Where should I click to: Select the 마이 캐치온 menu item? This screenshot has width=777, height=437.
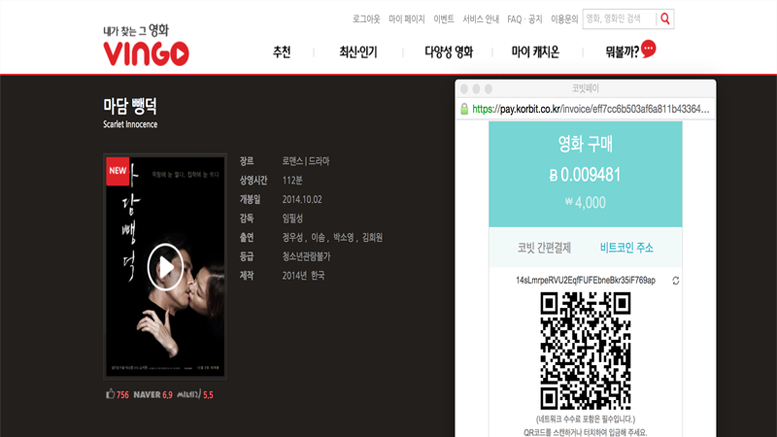coord(535,52)
